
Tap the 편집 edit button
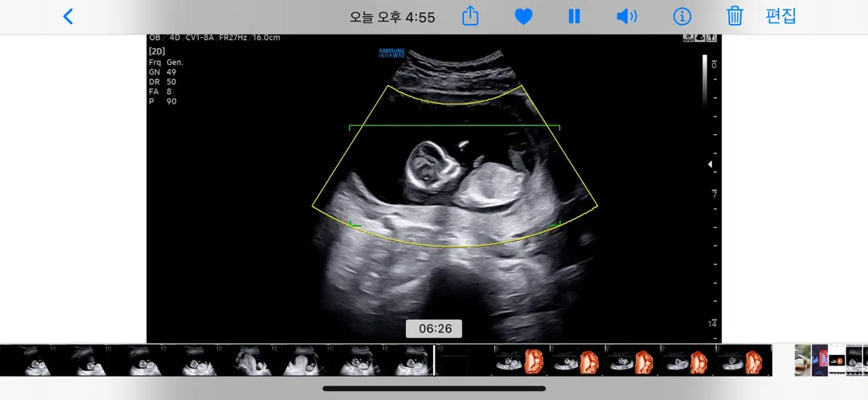point(780,16)
